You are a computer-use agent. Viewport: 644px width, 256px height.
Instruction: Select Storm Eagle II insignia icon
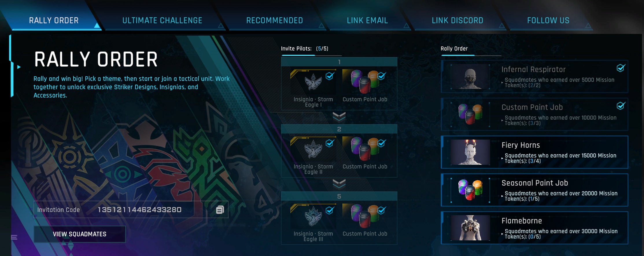point(313,149)
